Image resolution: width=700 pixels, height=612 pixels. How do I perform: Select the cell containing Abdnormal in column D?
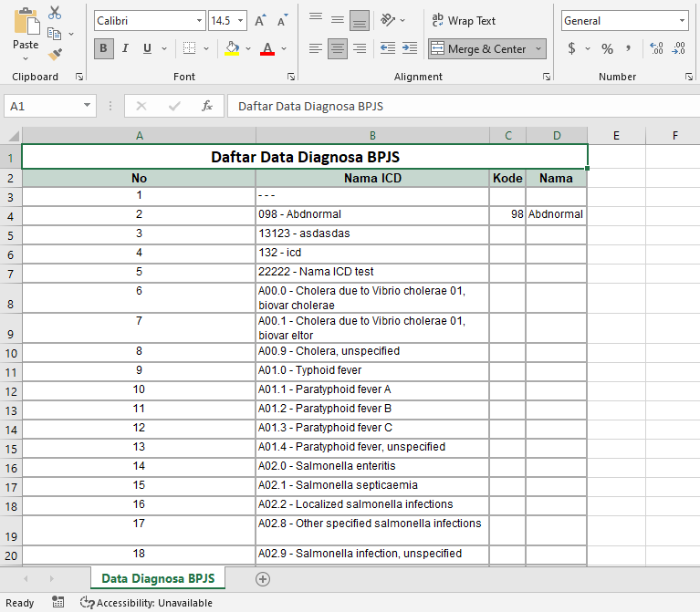556,215
